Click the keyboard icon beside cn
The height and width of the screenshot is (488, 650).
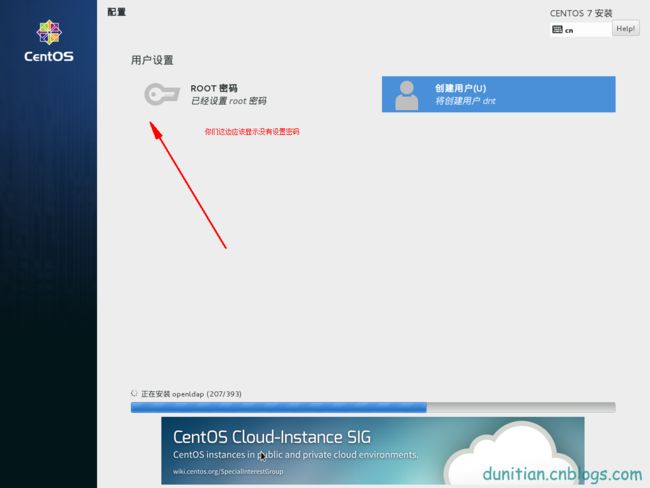(558, 29)
